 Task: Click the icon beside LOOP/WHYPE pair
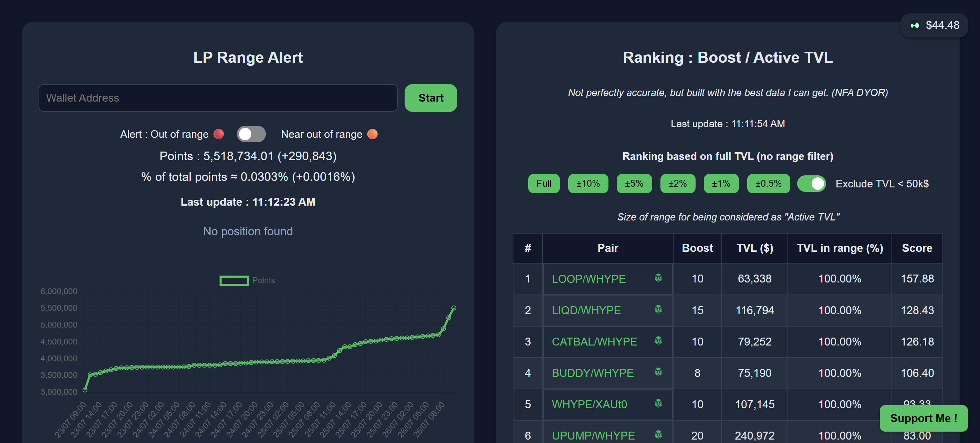(658, 278)
